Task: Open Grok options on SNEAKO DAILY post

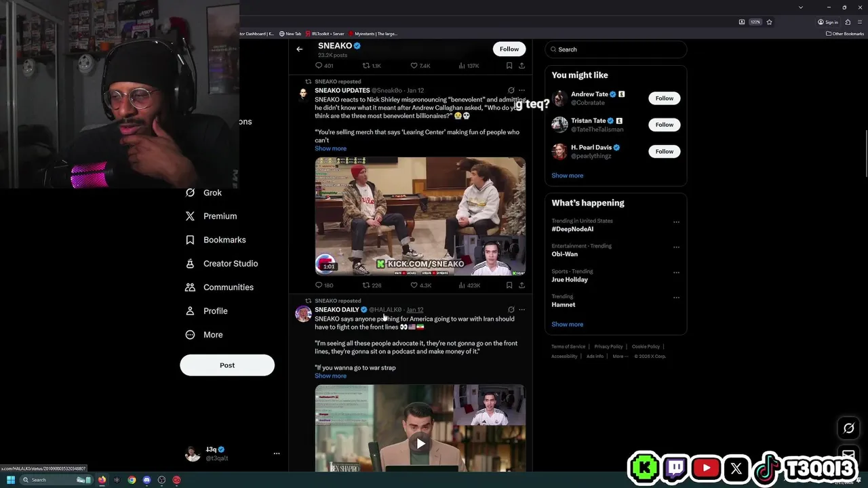Action: [511, 310]
